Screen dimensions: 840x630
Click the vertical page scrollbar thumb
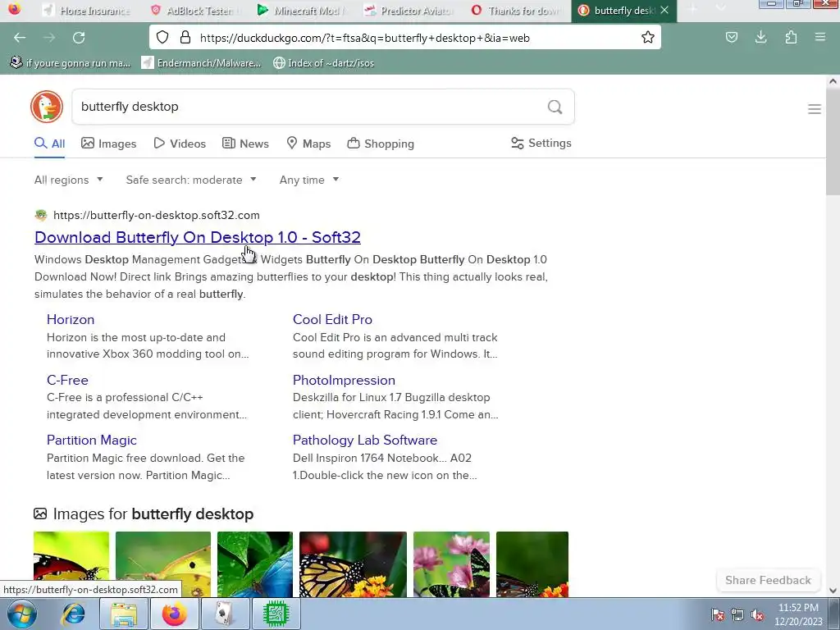pos(833,142)
